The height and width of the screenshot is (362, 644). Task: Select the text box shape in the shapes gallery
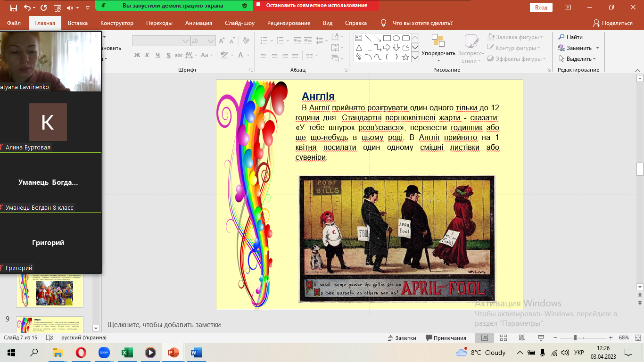[x=358, y=38]
